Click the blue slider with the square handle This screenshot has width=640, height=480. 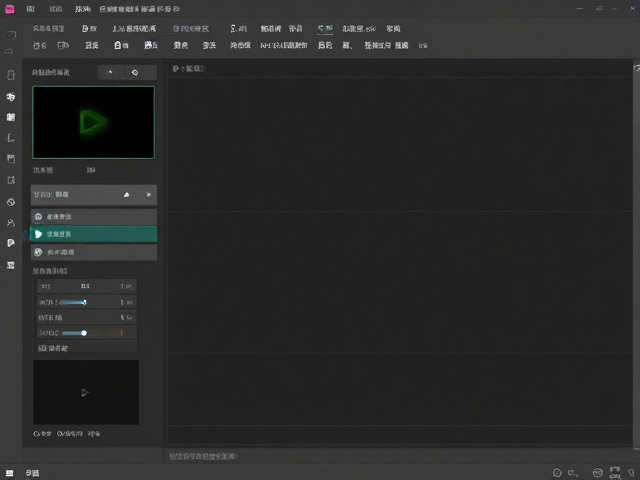[73, 302]
